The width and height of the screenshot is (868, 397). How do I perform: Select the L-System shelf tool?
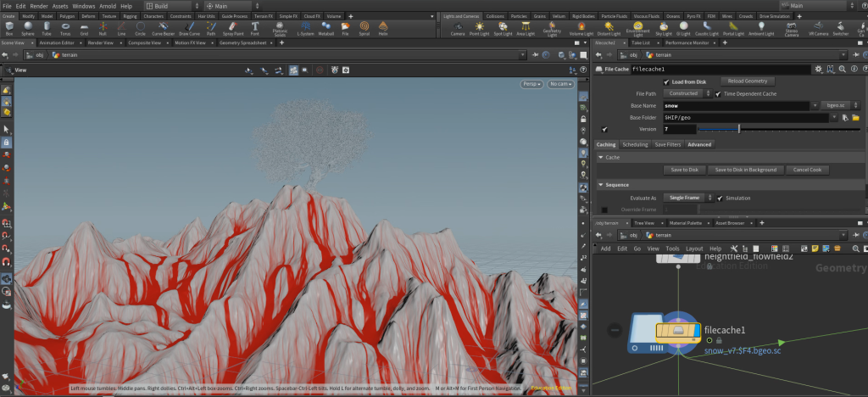tap(305, 28)
